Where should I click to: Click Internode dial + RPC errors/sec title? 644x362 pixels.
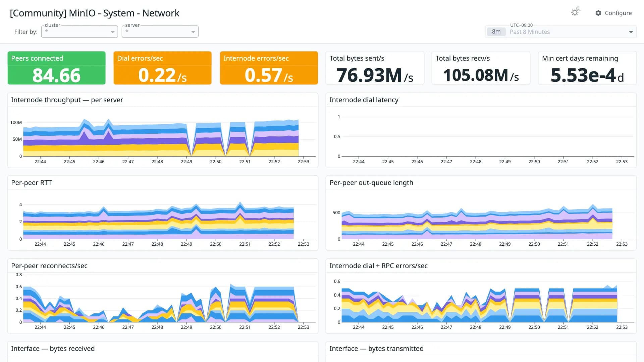tap(378, 266)
